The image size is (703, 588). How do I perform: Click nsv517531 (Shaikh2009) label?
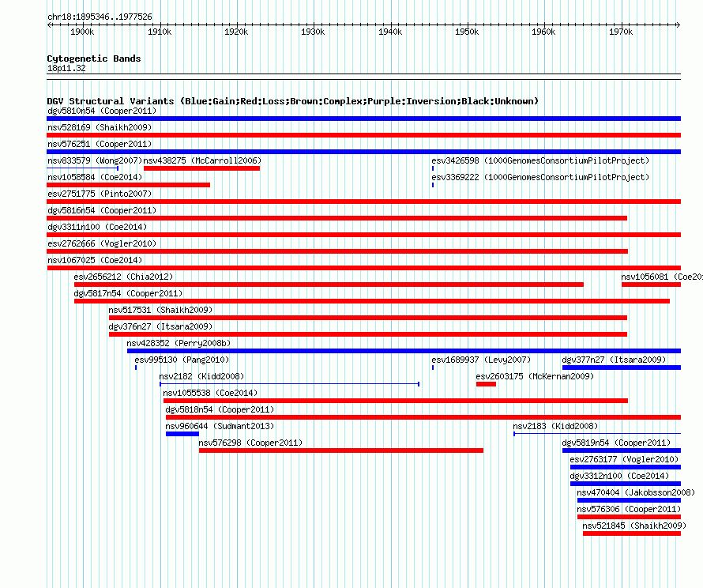pyautogui.click(x=160, y=310)
